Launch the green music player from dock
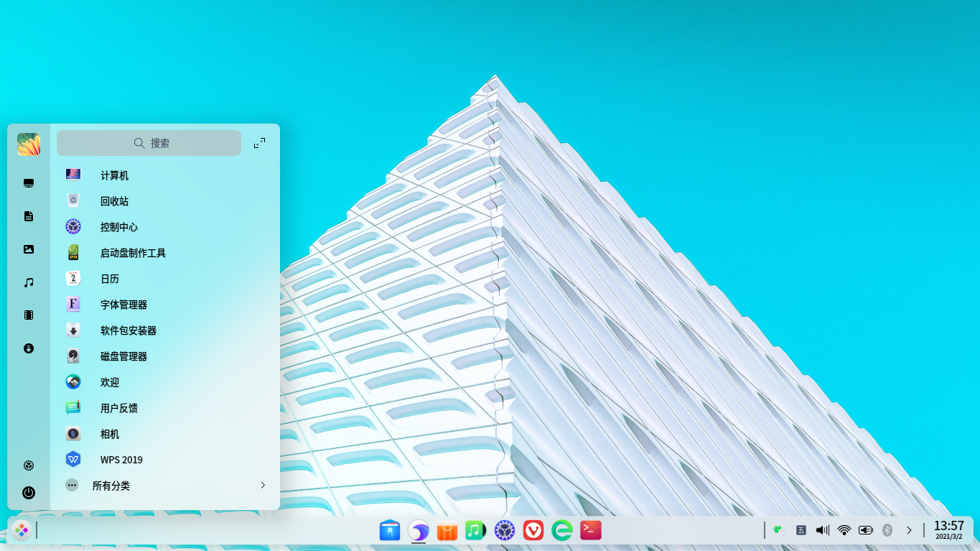The image size is (980, 551). coord(476,530)
